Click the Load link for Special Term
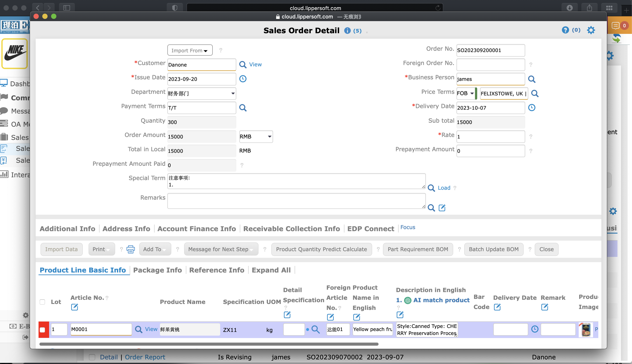The image size is (632, 364). (x=444, y=188)
